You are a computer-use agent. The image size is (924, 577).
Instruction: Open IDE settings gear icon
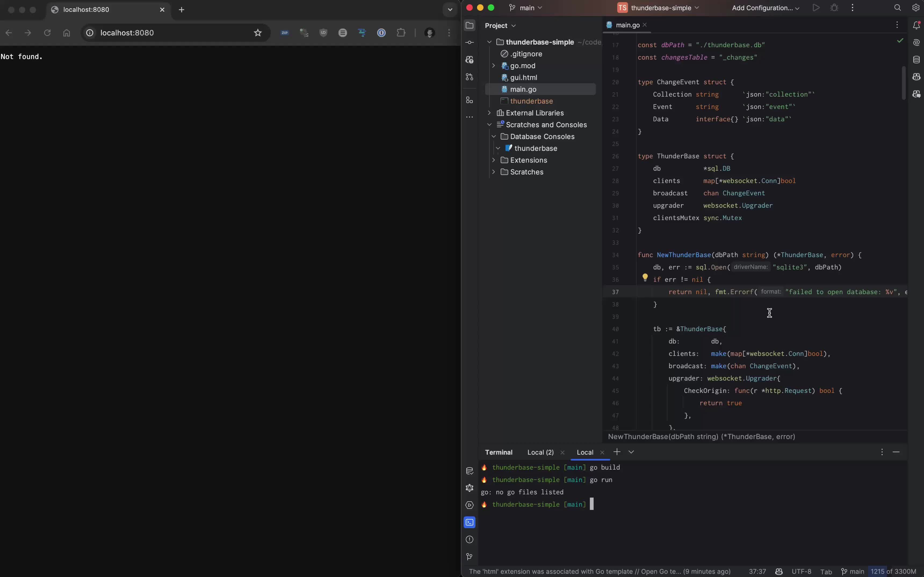pos(916,8)
